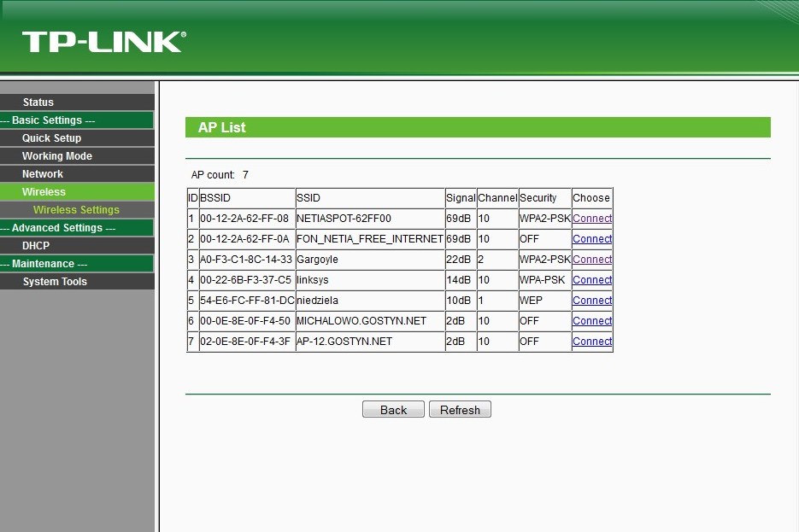Open System Tools menu
This screenshot has width=799, height=532.
tap(55, 282)
